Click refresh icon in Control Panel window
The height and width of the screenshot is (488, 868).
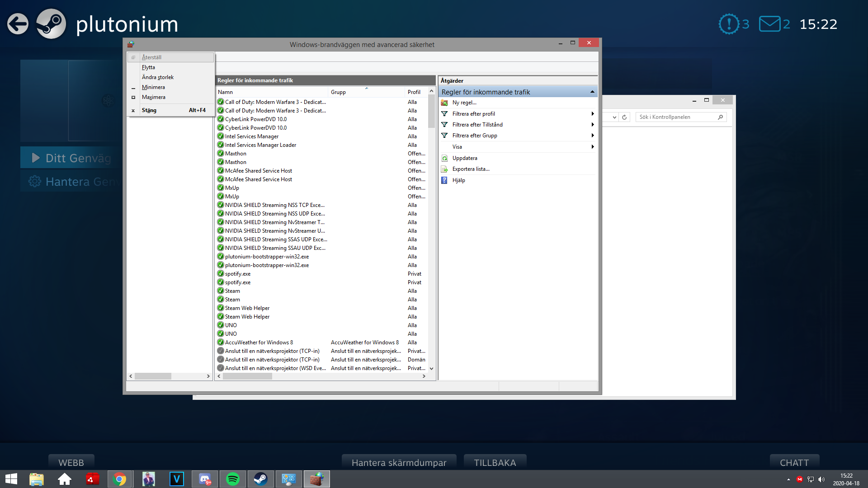624,117
